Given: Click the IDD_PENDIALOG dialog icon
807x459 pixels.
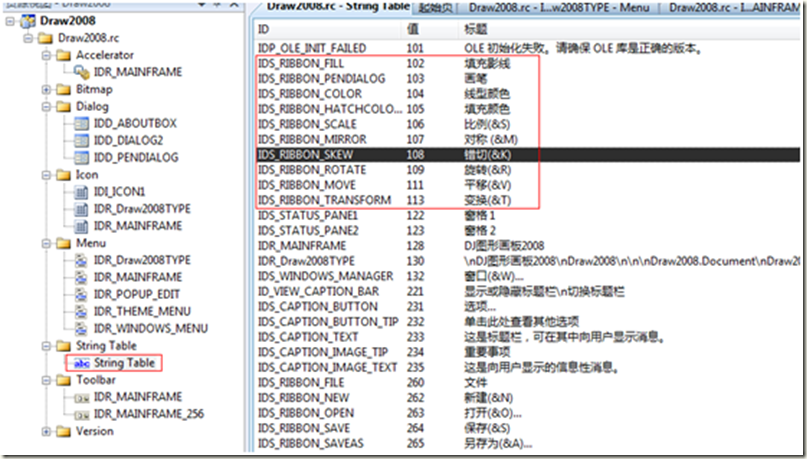Looking at the screenshot, I should click(81, 157).
